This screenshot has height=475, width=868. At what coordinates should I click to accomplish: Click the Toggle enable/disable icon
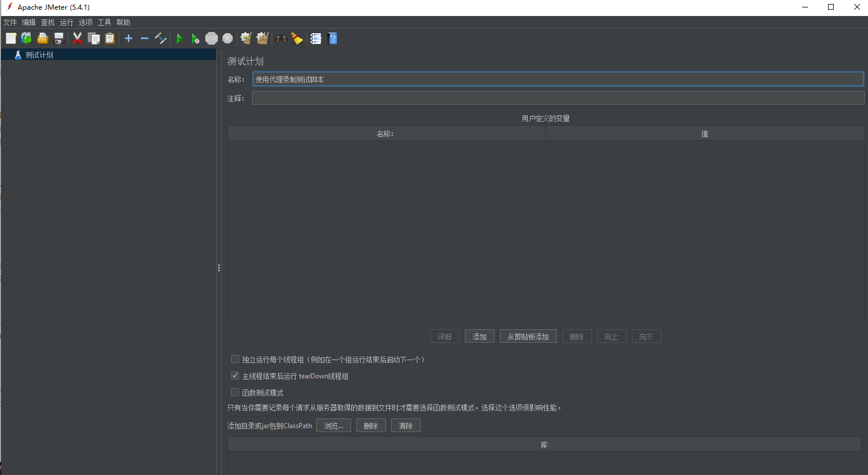pos(161,38)
